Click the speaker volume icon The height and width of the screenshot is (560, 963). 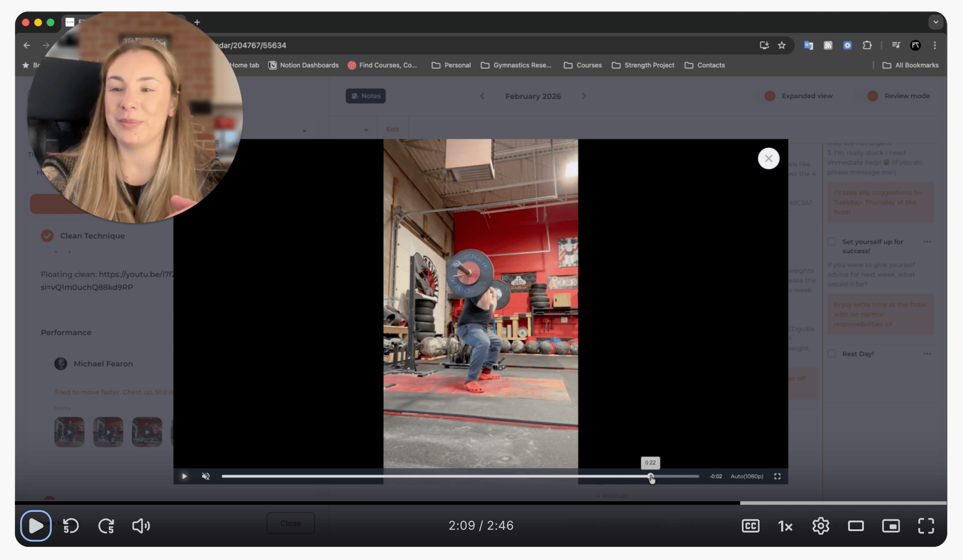pos(141,526)
